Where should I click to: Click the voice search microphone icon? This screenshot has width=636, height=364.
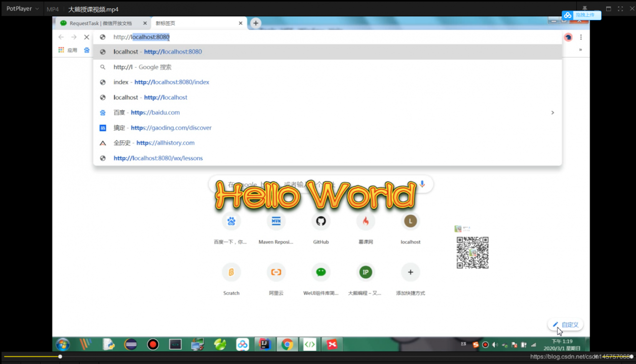pos(422,184)
